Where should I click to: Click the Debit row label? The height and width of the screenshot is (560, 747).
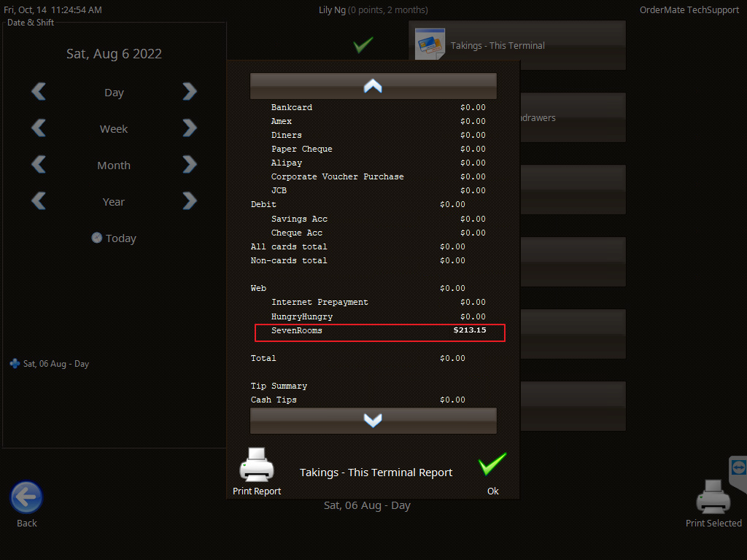coord(263,204)
